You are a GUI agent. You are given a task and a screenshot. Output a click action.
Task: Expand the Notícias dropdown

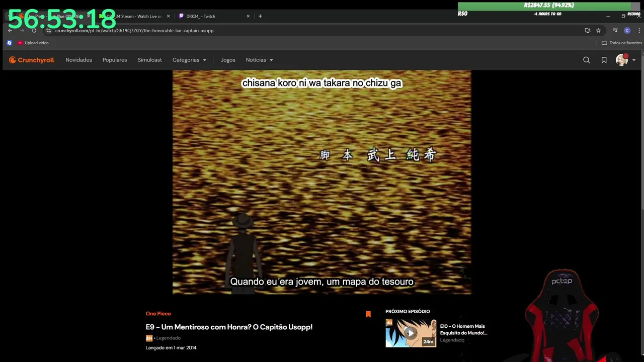[x=259, y=60]
